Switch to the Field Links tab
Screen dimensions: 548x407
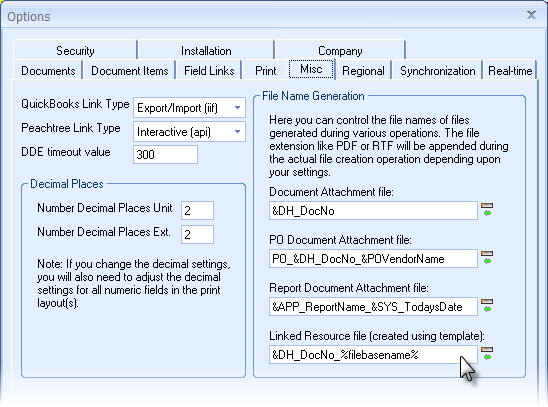point(209,71)
